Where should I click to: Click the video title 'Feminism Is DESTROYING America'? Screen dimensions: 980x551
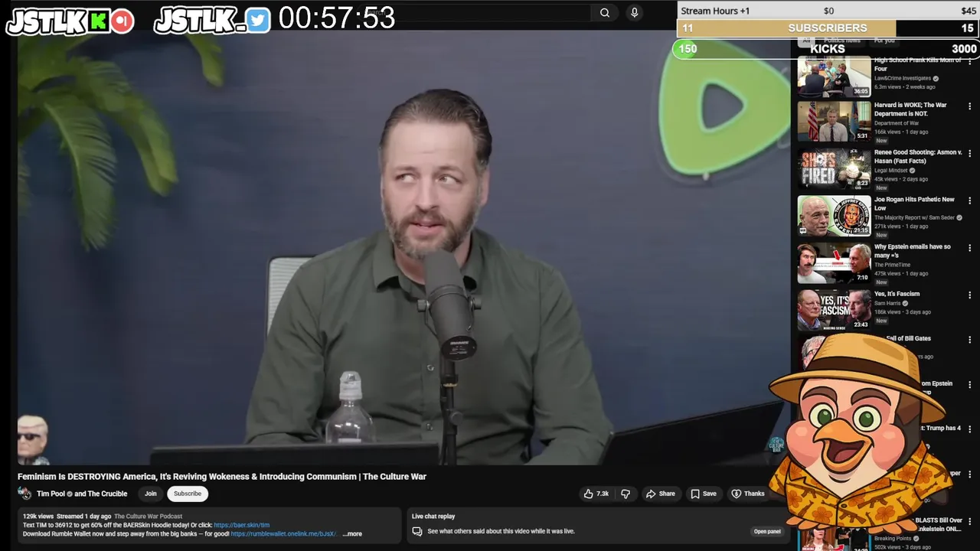pos(222,477)
